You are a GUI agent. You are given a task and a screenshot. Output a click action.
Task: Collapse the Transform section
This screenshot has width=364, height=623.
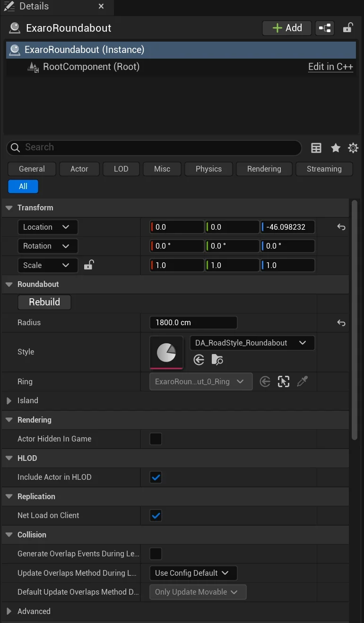point(9,208)
